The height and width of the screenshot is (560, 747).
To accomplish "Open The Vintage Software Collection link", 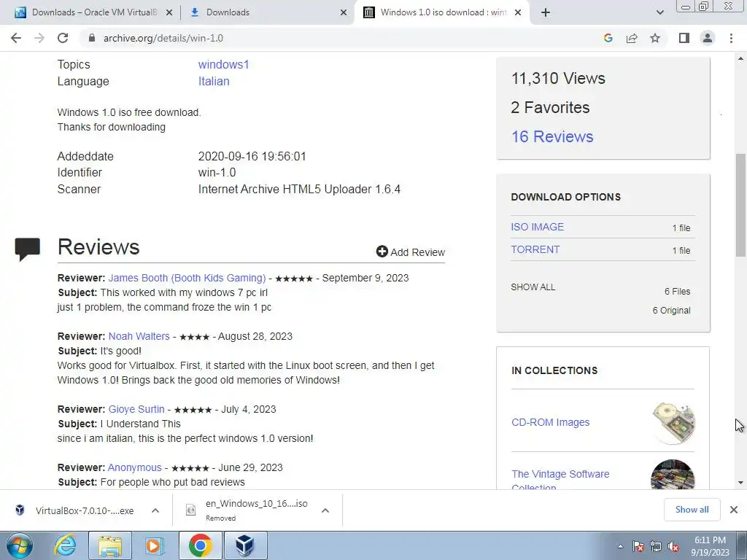I will [x=560, y=480].
